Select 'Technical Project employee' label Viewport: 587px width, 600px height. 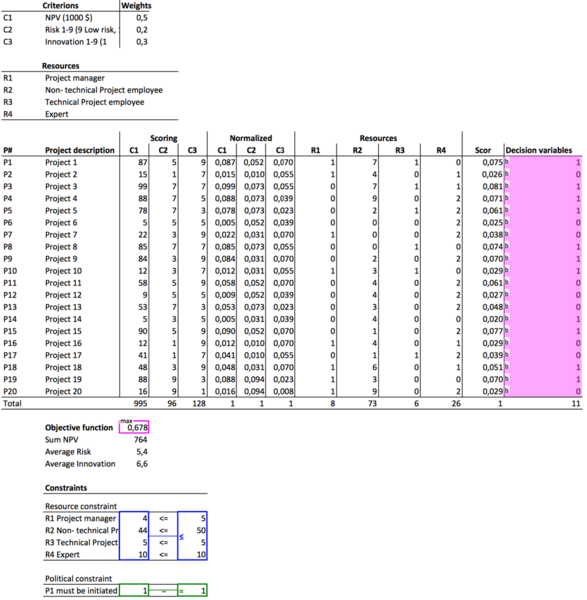pos(95,102)
